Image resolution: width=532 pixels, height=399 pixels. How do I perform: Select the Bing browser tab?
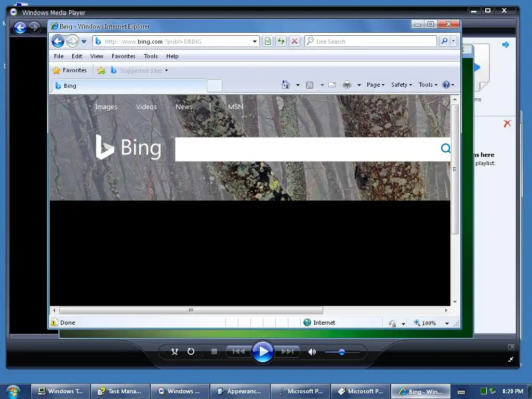(129, 86)
